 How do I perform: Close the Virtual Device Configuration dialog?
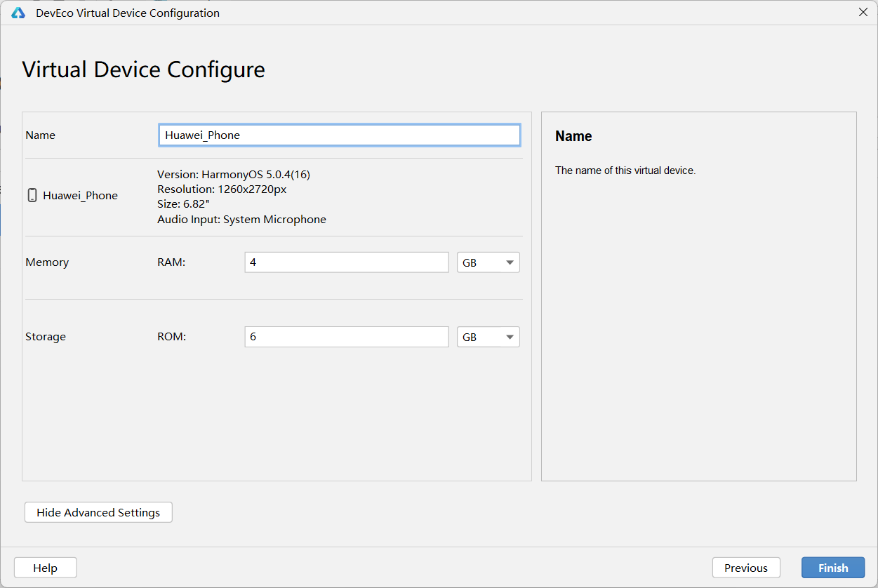863,13
